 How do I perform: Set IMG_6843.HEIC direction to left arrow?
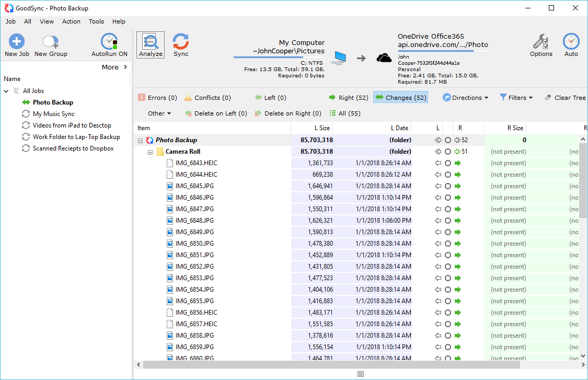tap(438, 163)
